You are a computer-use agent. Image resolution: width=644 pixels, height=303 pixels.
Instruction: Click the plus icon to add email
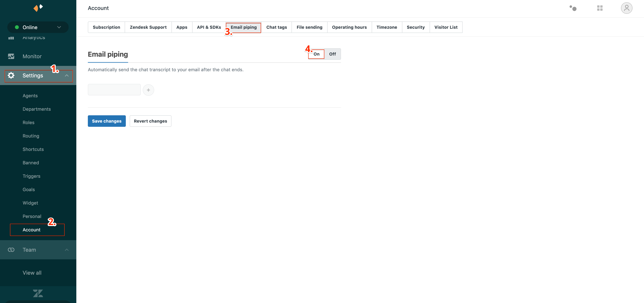pos(148,90)
